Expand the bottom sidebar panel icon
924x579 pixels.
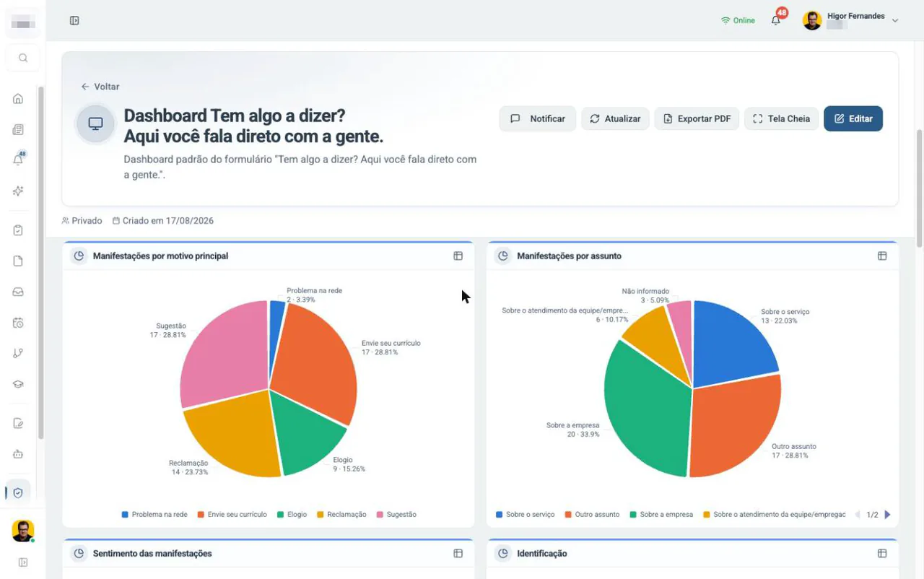23,562
